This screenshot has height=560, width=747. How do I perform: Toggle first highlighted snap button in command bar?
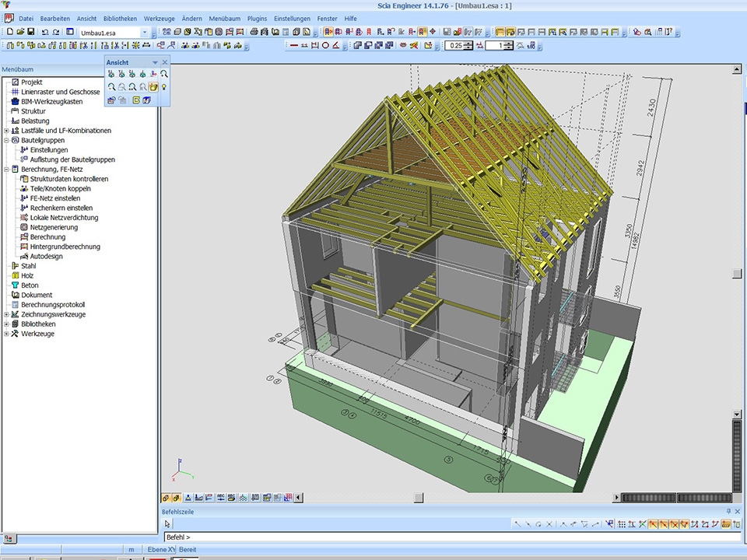point(654,524)
